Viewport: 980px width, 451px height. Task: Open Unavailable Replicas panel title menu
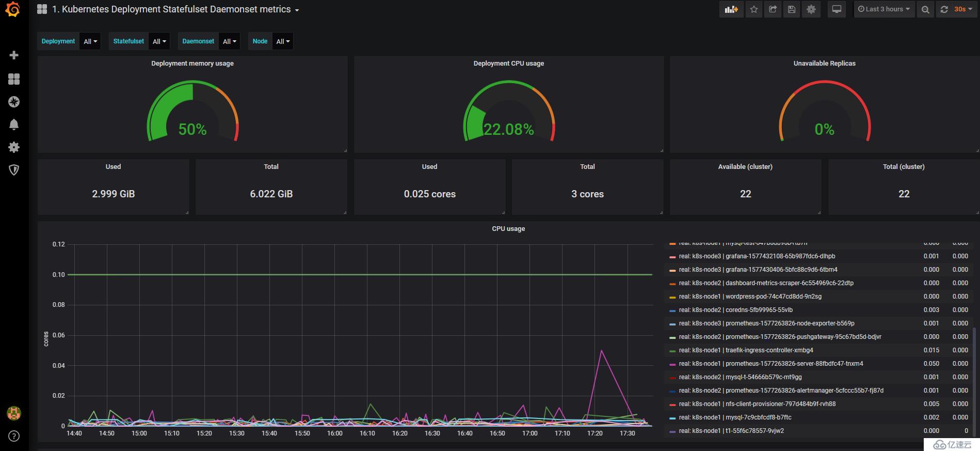tap(824, 63)
